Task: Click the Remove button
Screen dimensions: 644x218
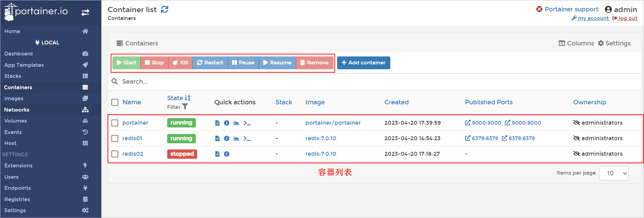Action: pyautogui.click(x=314, y=63)
